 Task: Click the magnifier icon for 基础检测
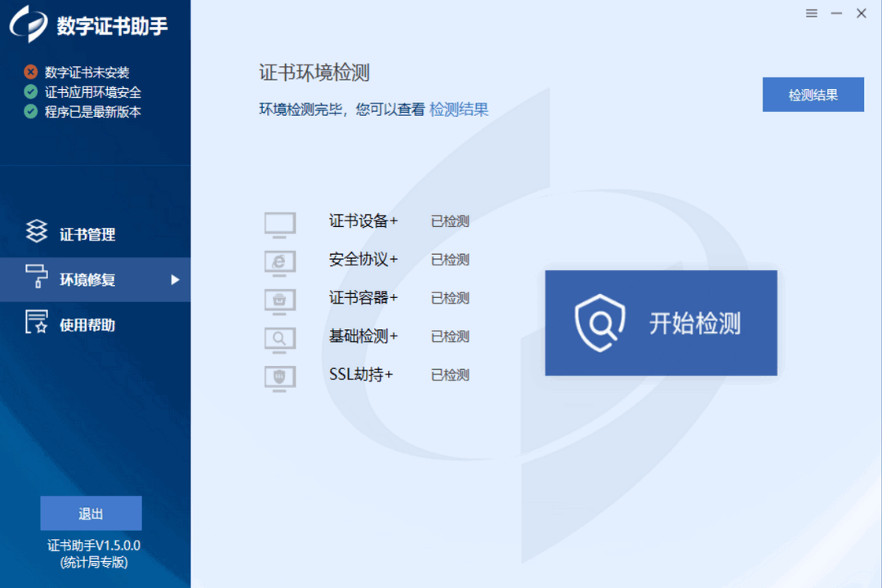[x=280, y=340]
